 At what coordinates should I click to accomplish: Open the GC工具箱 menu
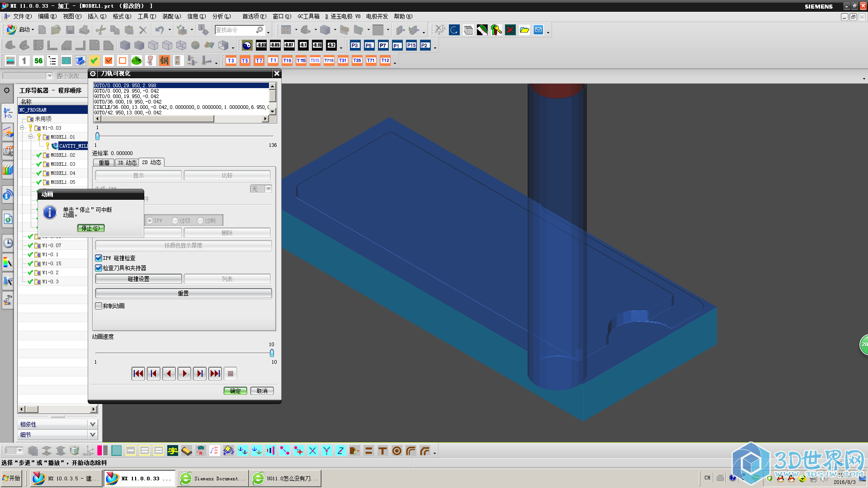coord(308,16)
